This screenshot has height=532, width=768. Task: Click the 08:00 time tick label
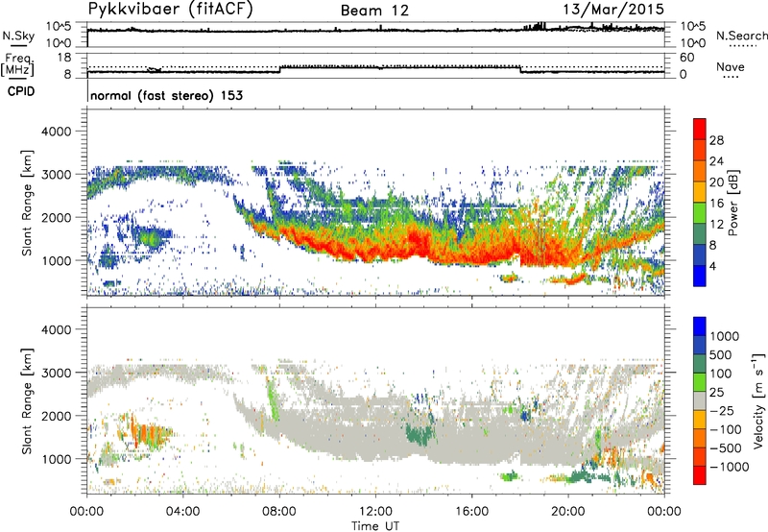pos(279,512)
